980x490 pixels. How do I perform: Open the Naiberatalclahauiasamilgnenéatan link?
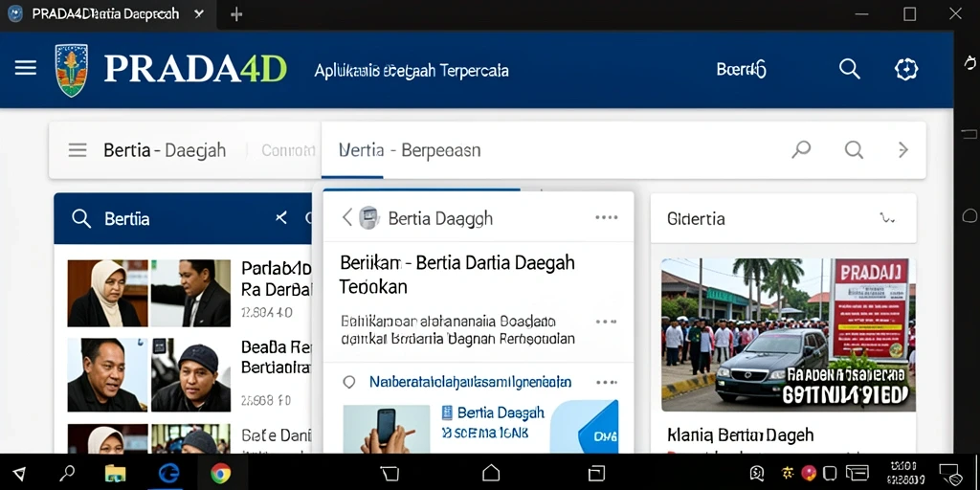pyautogui.click(x=471, y=382)
